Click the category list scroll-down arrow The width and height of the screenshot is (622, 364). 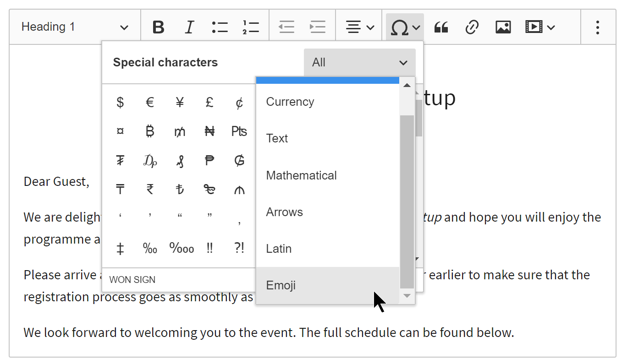[x=407, y=296]
